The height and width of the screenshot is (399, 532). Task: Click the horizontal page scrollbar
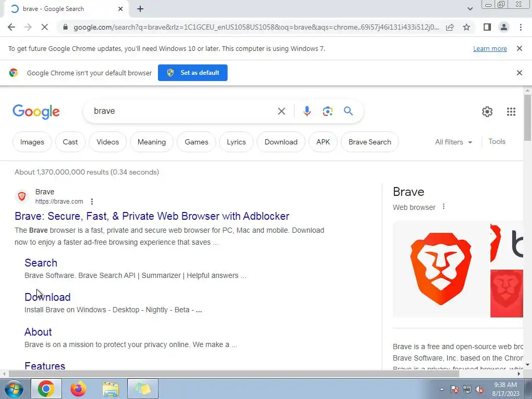click(x=234, y=374)
